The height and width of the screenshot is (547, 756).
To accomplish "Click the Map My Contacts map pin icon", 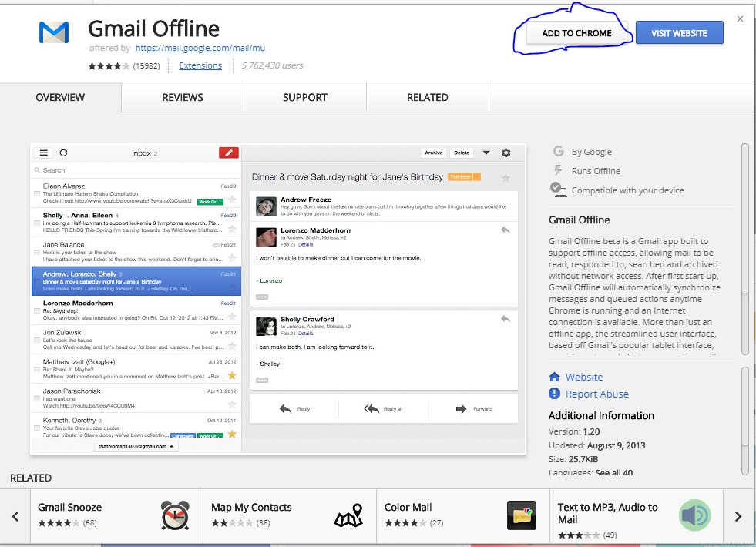I will [348, 515].
